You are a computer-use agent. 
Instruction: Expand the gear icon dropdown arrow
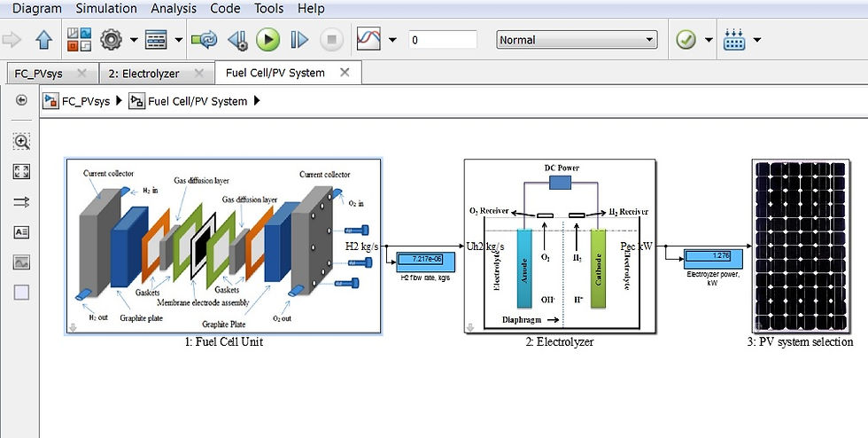[134, 40]
